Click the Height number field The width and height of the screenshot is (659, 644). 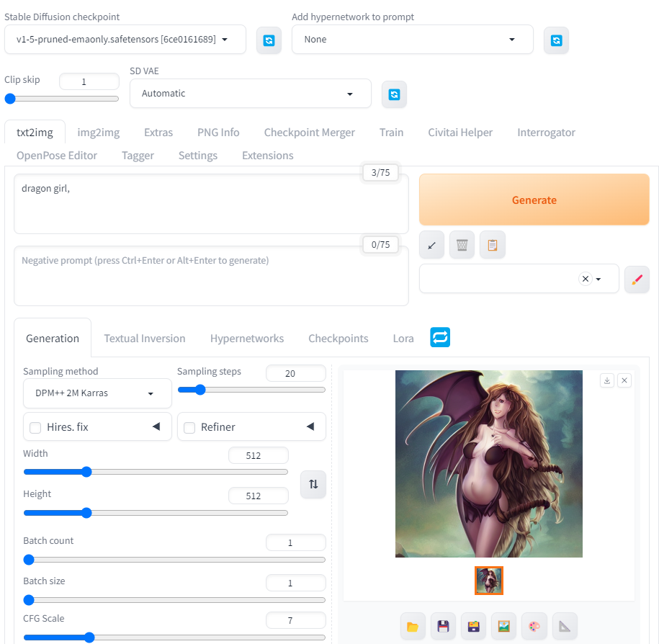[259, 496]
